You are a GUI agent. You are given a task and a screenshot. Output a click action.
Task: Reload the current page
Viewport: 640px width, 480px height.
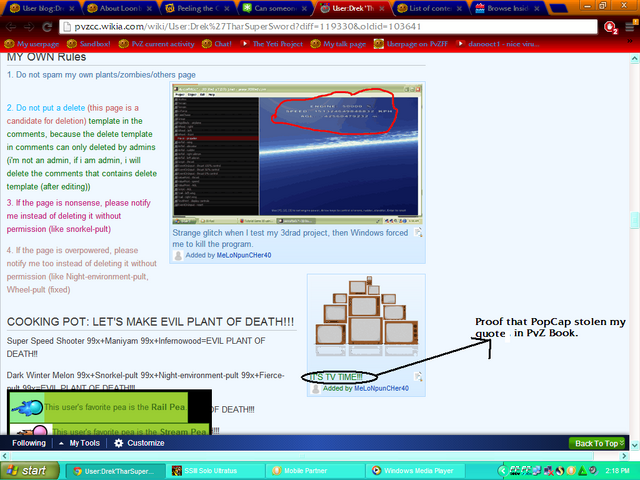[x=47, y=27]
